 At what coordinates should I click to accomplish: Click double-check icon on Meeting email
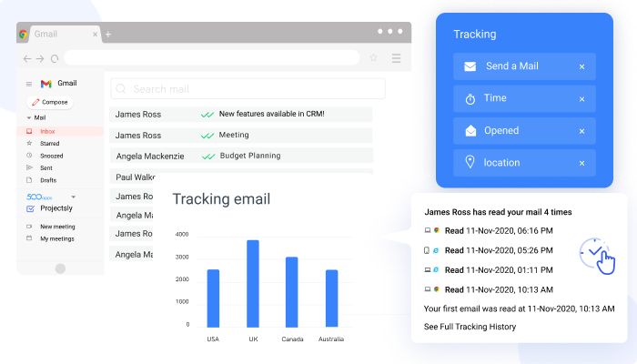[207, 136]
